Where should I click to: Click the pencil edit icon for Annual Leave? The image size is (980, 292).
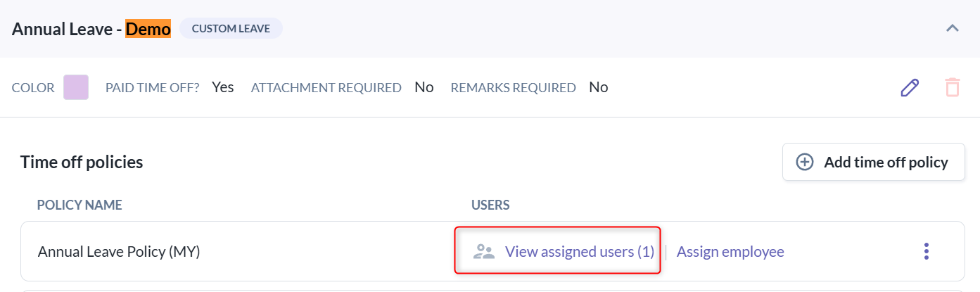[x=910, y=88]
